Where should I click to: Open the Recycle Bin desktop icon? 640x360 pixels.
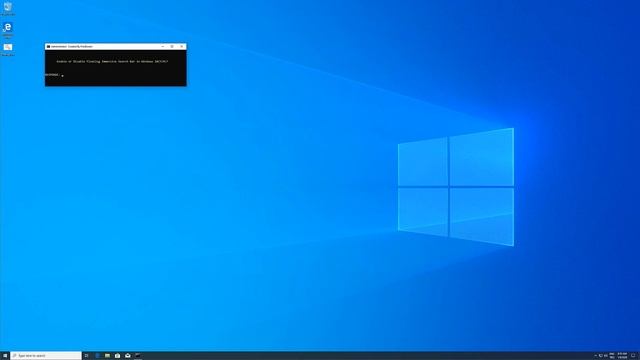tap(8, 8)
